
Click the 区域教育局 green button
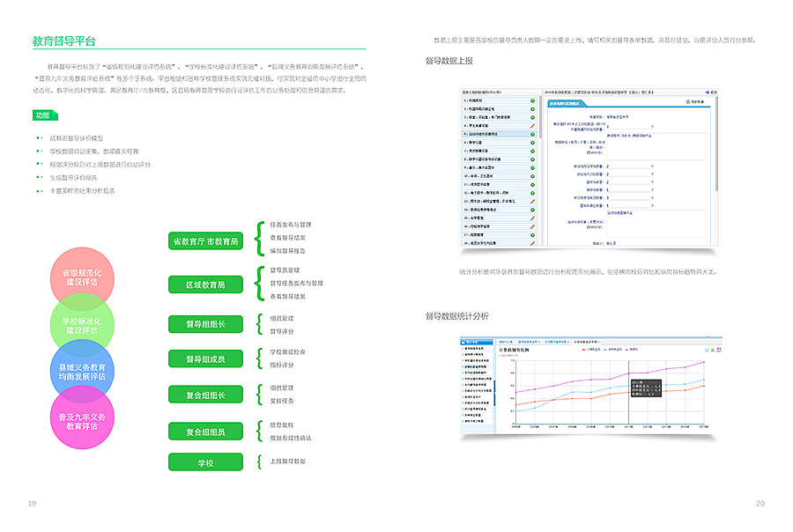(x=205, y=284)
